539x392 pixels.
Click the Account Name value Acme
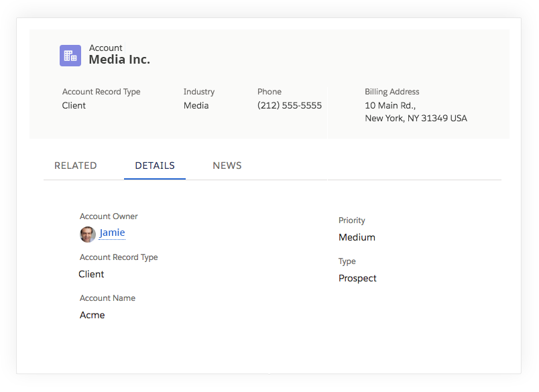click(x=92, y=315)
